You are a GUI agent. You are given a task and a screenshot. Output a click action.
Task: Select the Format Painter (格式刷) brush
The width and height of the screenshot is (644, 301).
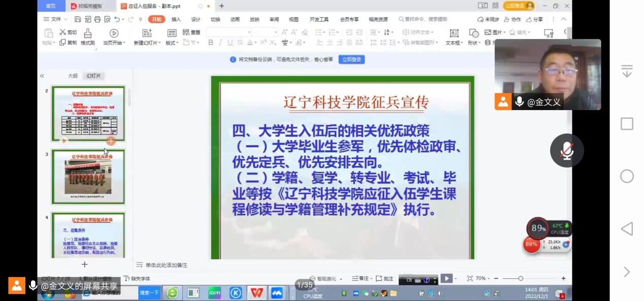click(x=87, y=33)
